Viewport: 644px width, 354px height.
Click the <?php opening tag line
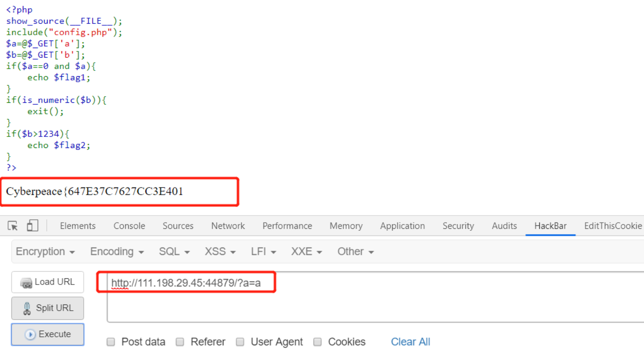pos(19,10)
